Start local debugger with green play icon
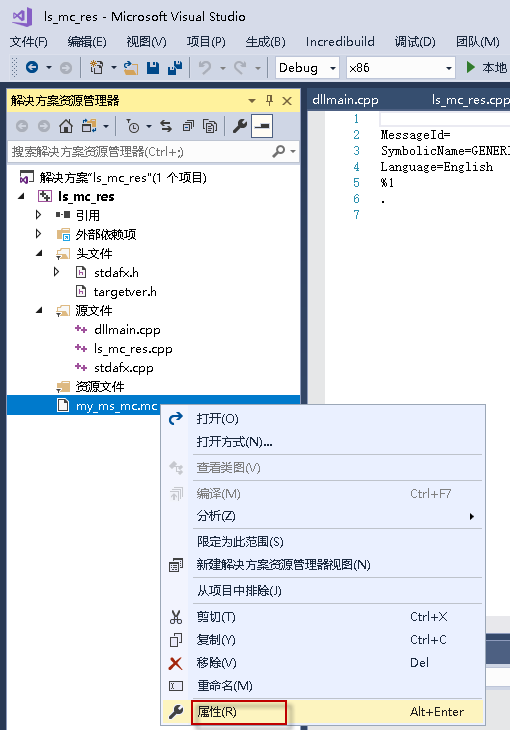Viewport: 510px width, 730px height. click(470, 68)
